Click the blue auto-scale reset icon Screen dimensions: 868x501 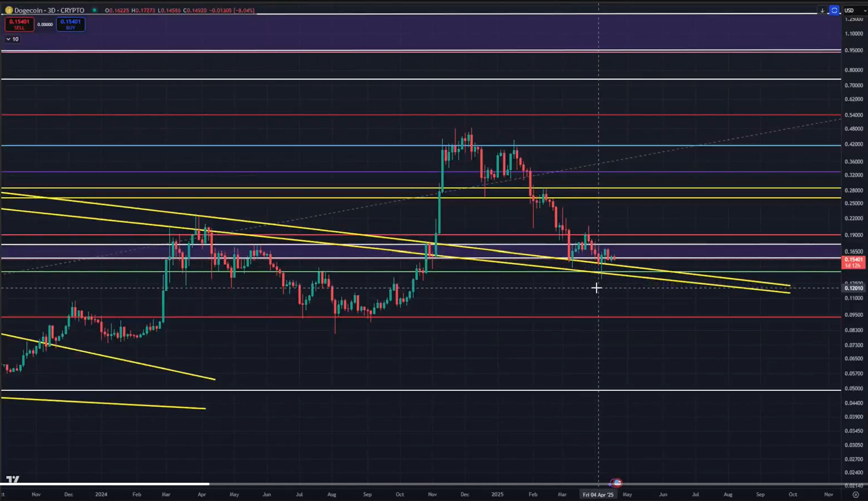tap(834, 10)
